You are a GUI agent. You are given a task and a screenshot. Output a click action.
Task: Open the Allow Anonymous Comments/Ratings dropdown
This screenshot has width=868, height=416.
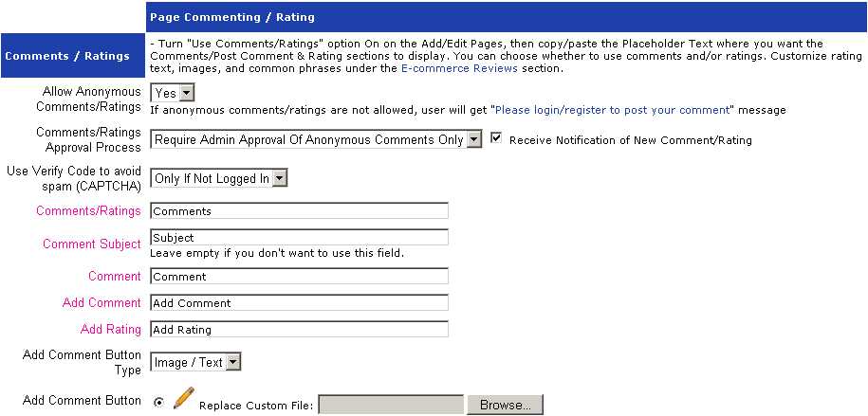point(173,93)
